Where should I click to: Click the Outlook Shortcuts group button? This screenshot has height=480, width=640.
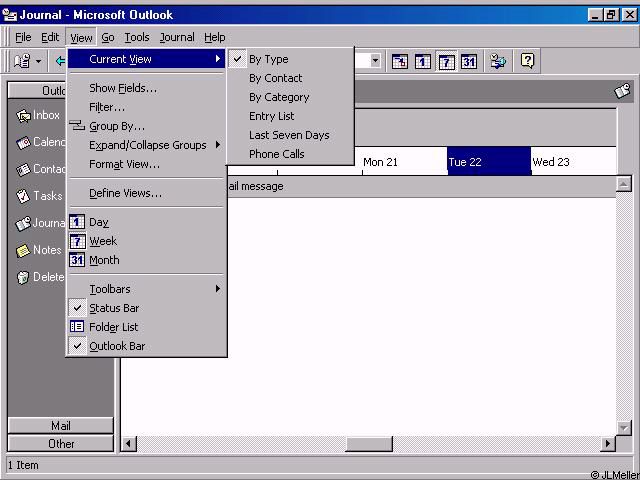(37, 90)
